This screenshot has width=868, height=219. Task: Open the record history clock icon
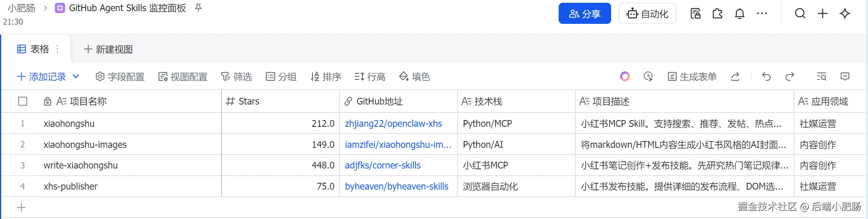[x=648, y=77]
